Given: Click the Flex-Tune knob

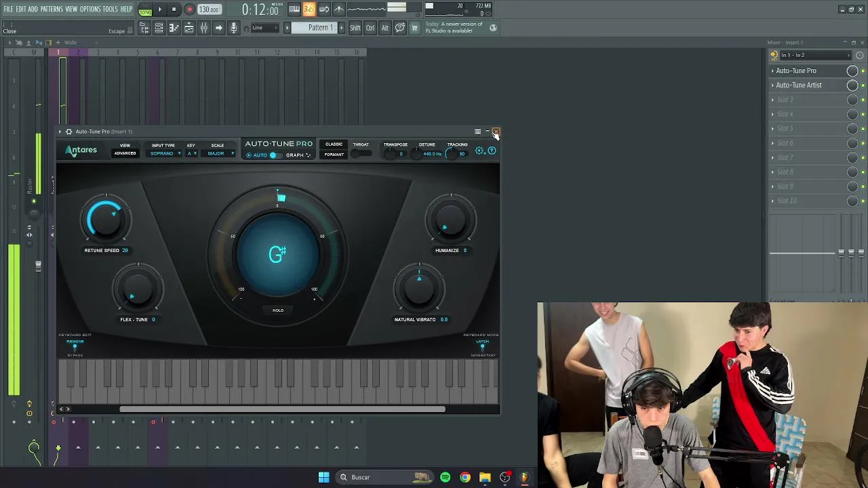Looking at the screenshot, I should point(138,289).
